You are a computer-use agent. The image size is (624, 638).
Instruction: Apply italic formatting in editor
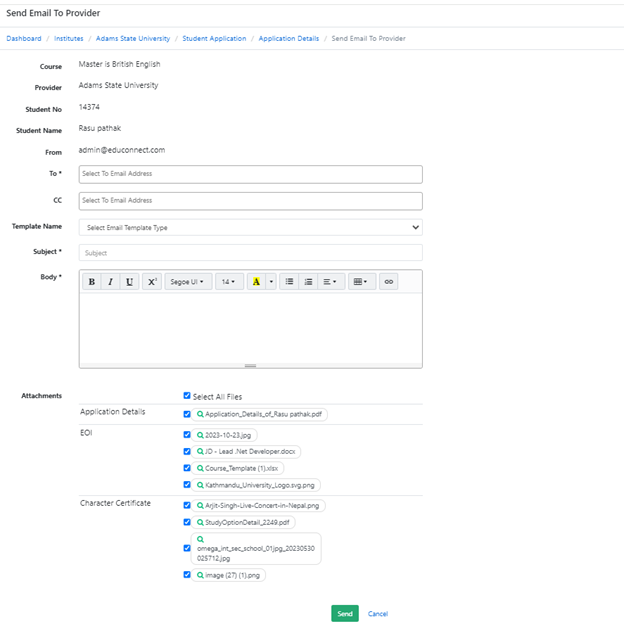point(111,282)
